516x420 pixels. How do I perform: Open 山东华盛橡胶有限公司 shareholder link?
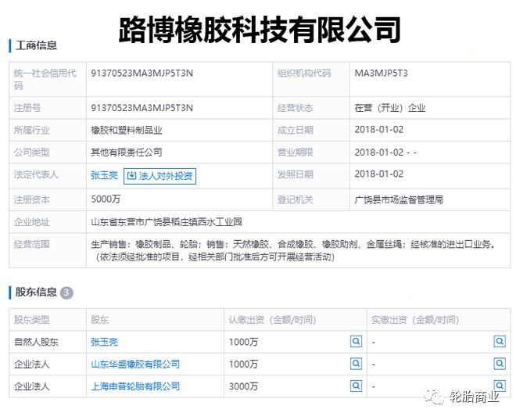[135, 364]
